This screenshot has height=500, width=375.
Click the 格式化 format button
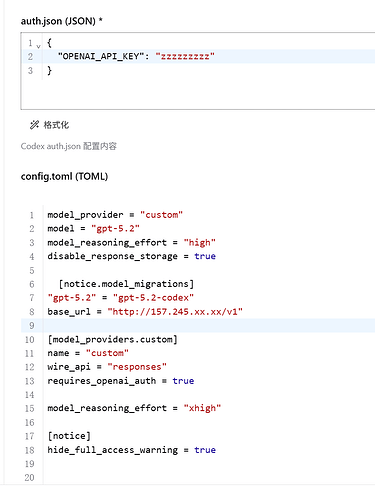[x=49, y=125]
